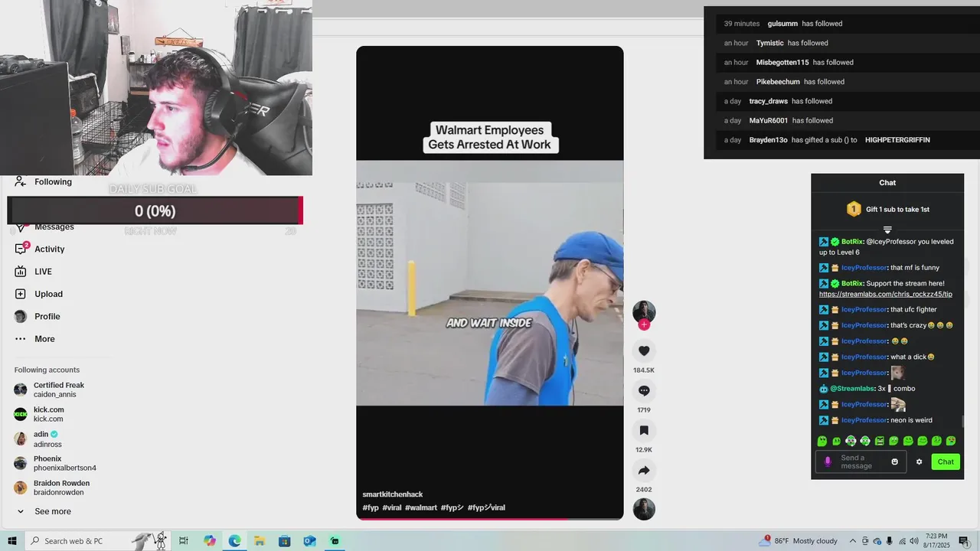Click the microphone icon in chat input
Image resolution: width=980 pixels, height=551 pixels.
coord(827,461)
